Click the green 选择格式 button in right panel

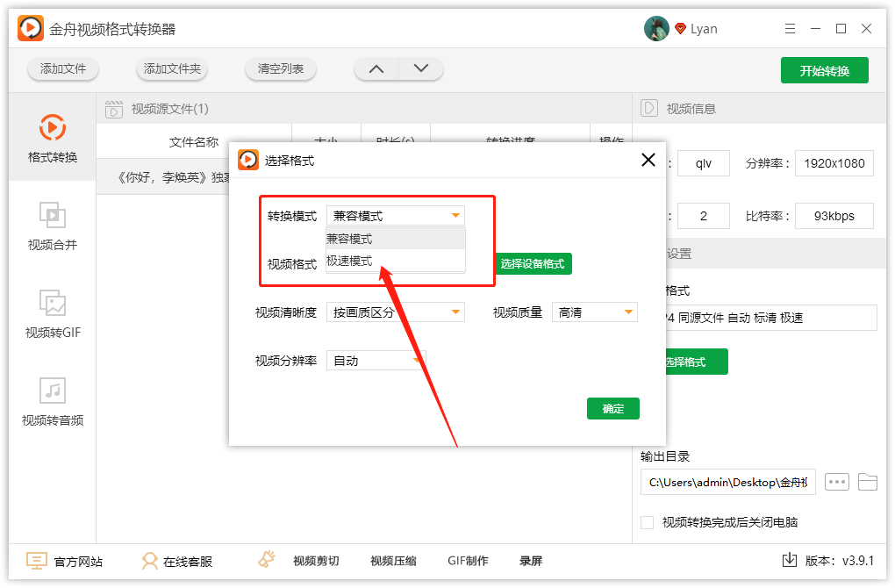[697, 362]
